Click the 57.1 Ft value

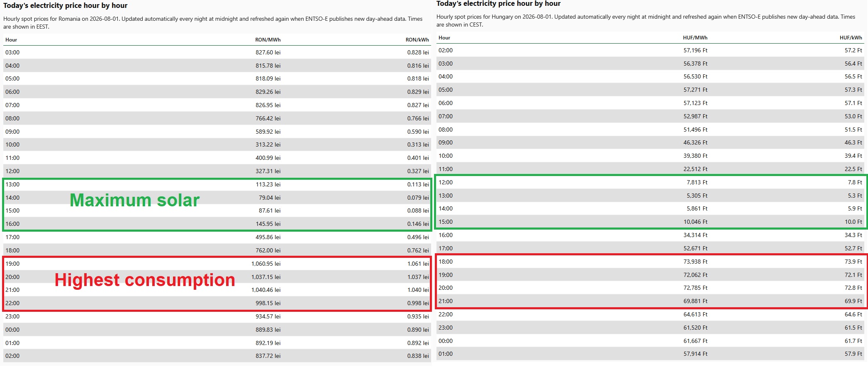(853, 103)
